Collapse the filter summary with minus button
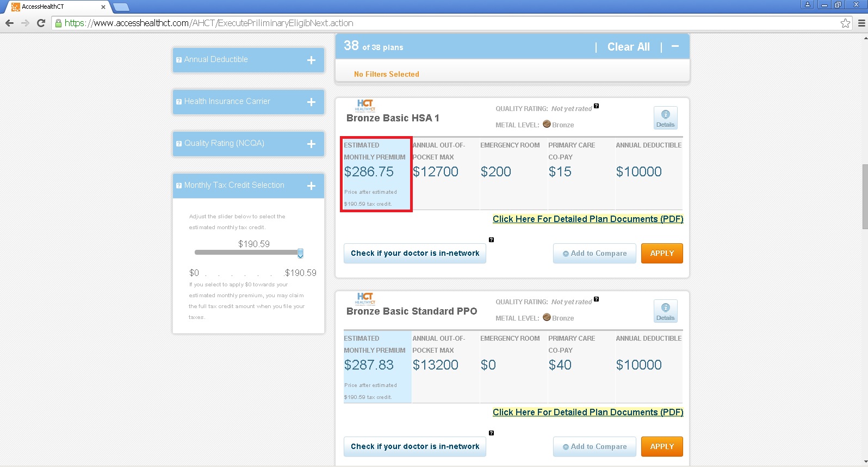This screenshot has width=868, height=467. coord(675,47)
